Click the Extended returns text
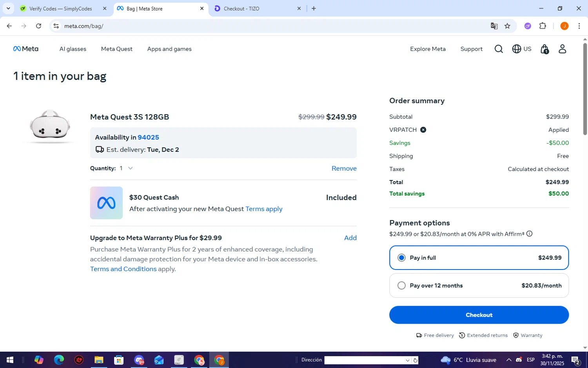The height and width of the screenshot is (368, 588). [487, 335]
